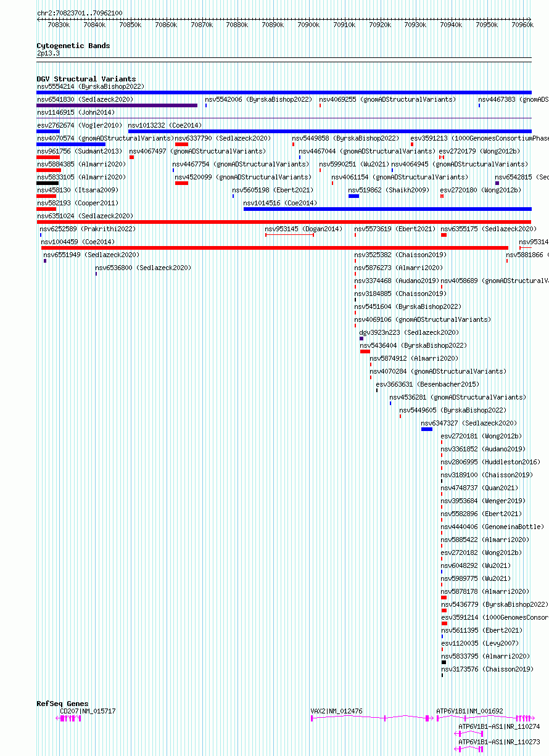Select the blue nsv1014516 Coe2014 bar
Screen dimensions: 549x756
pyautogui.click(x=387, y=209)
